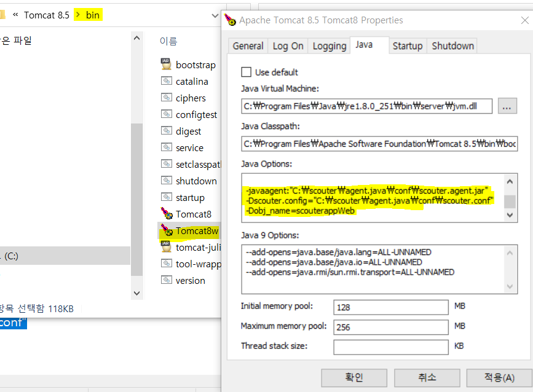Switch to the Startup tab
The height and width of the screenshot is (392, 533).
click(x=408, y=46)
